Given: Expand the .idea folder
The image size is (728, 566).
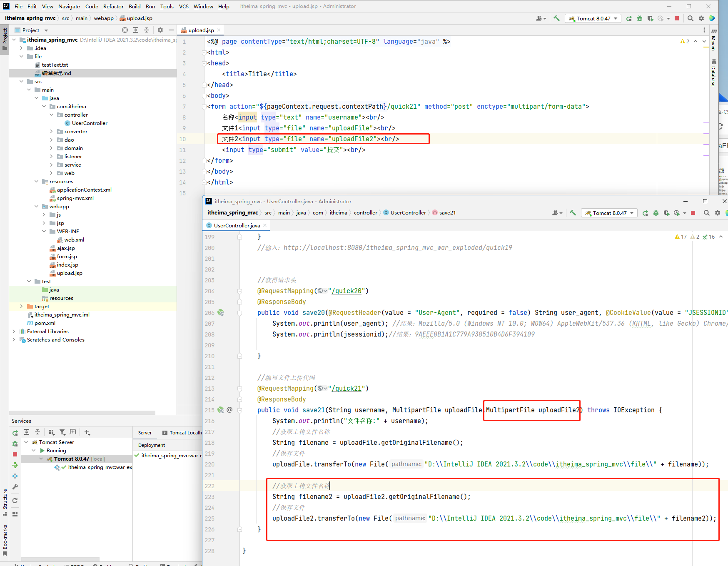Looking at the screenshot, I should [x=22, y=48].
